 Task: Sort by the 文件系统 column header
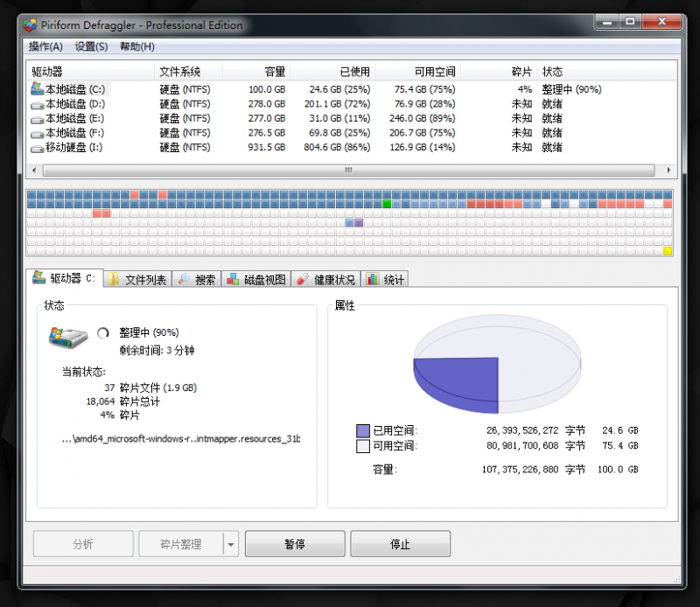coord(188,72)
